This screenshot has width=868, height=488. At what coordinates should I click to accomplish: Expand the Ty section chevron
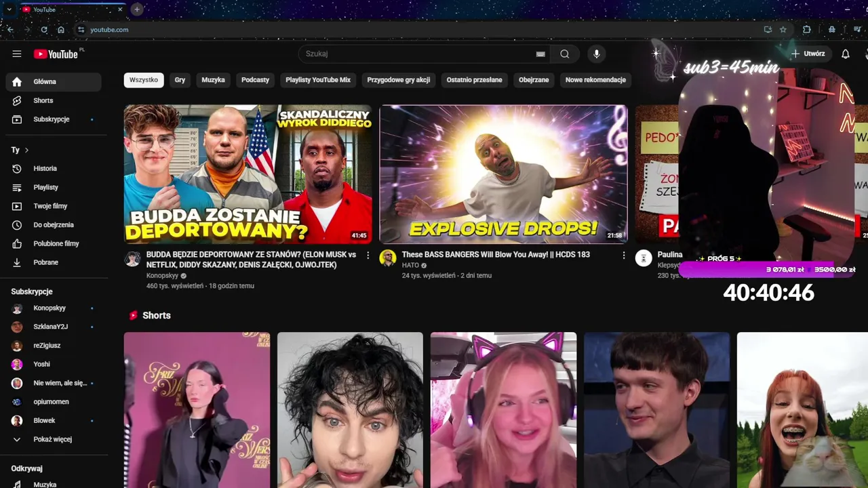(x=26, y=150)
